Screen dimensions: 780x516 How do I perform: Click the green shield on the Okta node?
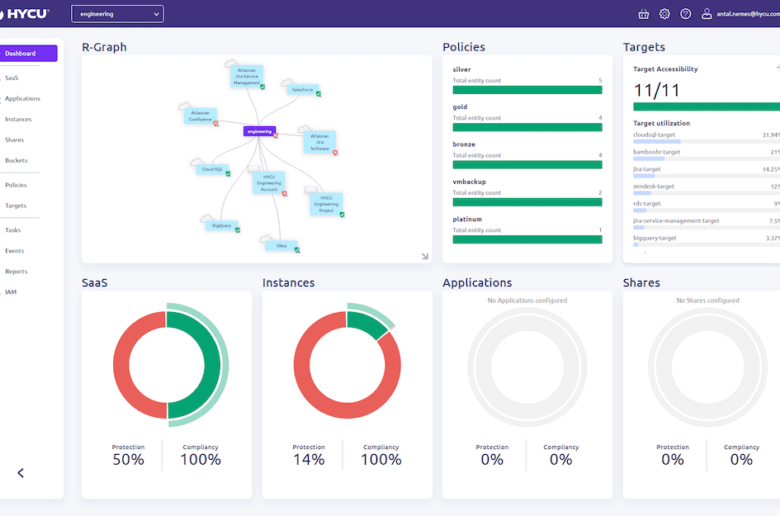pyautogui.click(x=296, y=250)
